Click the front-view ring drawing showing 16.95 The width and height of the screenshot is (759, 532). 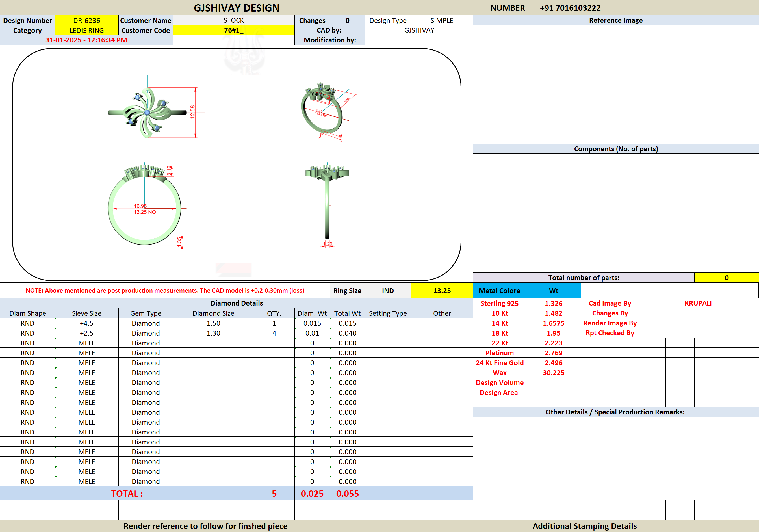pyautogui.click(x=147, y=206)
